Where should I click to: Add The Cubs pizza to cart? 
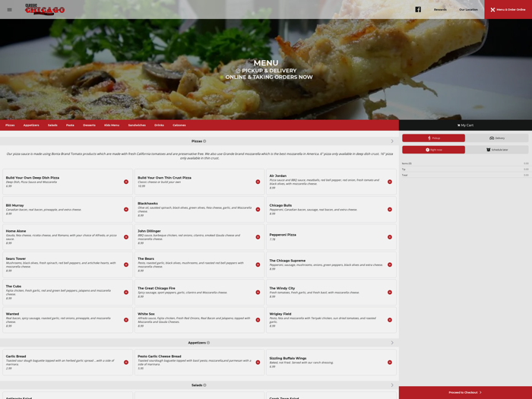126,292
